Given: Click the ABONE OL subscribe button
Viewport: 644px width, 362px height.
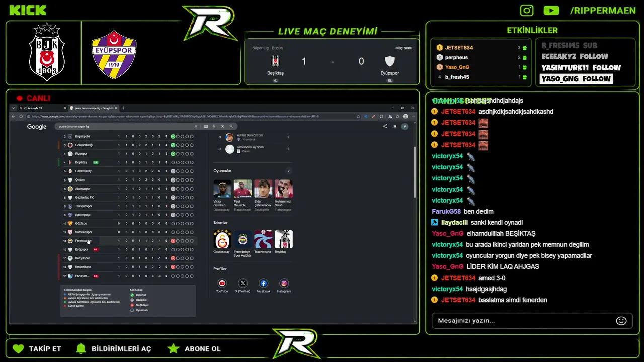Looking at the screenshot, I should point(194,348).
